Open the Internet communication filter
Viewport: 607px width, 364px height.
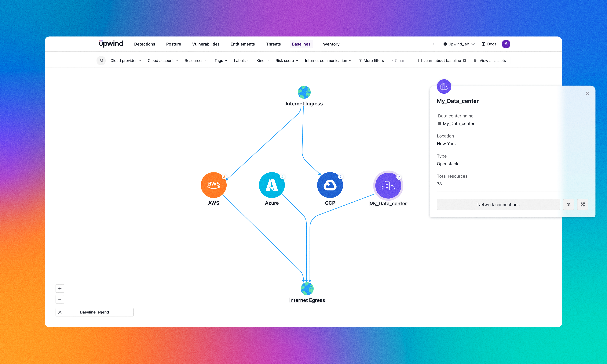[x=328, y=60]
